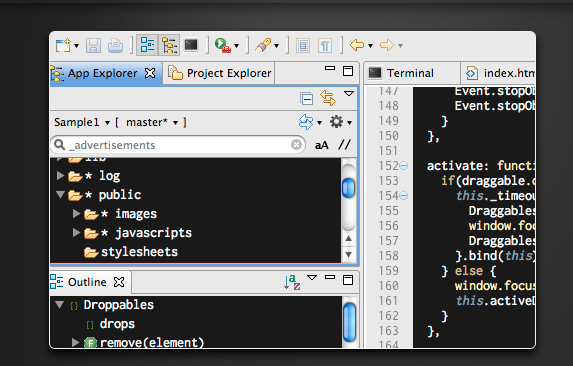Viewport: 573px width, 366px height.
Task: Maximize the Outline panel
Action: 348,280
